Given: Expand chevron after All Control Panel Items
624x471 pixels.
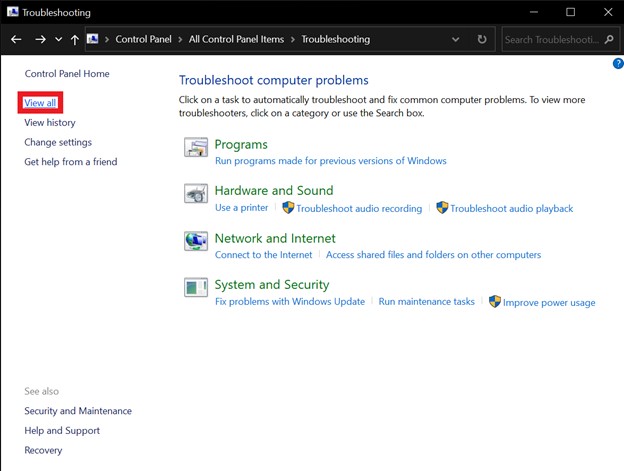Looking at the screenshot, I should [x=292, y=39].
